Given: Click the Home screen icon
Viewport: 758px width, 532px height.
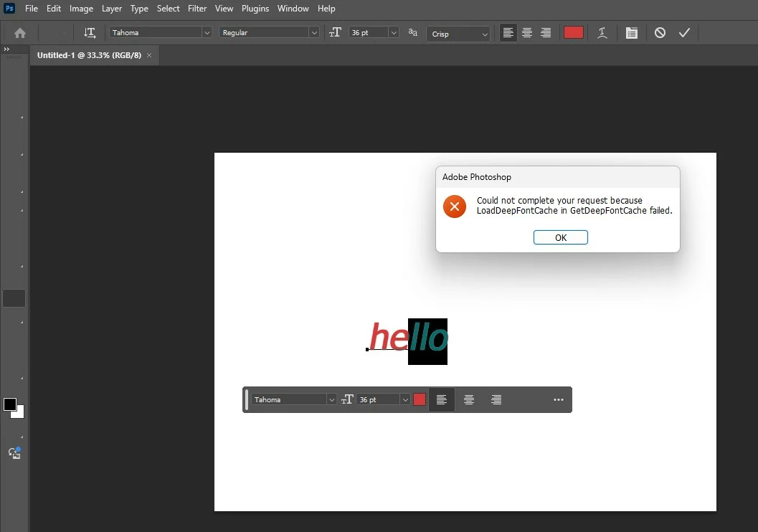Looking at the screenshot, I should (20, 33).
